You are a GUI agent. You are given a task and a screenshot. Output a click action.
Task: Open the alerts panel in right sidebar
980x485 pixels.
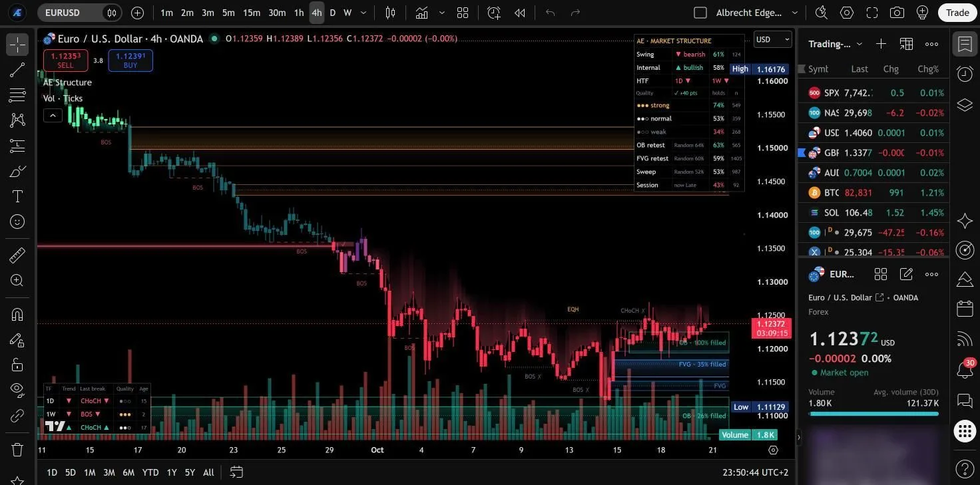coord(965,74)
